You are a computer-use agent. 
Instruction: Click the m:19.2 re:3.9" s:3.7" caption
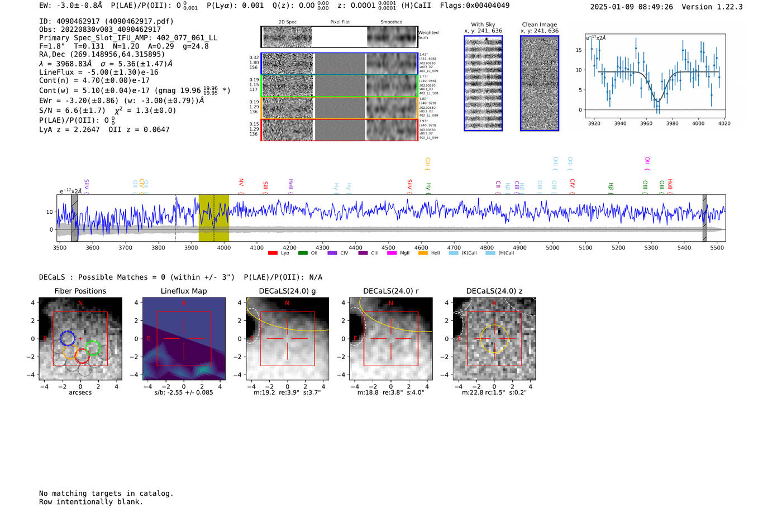[287, 392]
